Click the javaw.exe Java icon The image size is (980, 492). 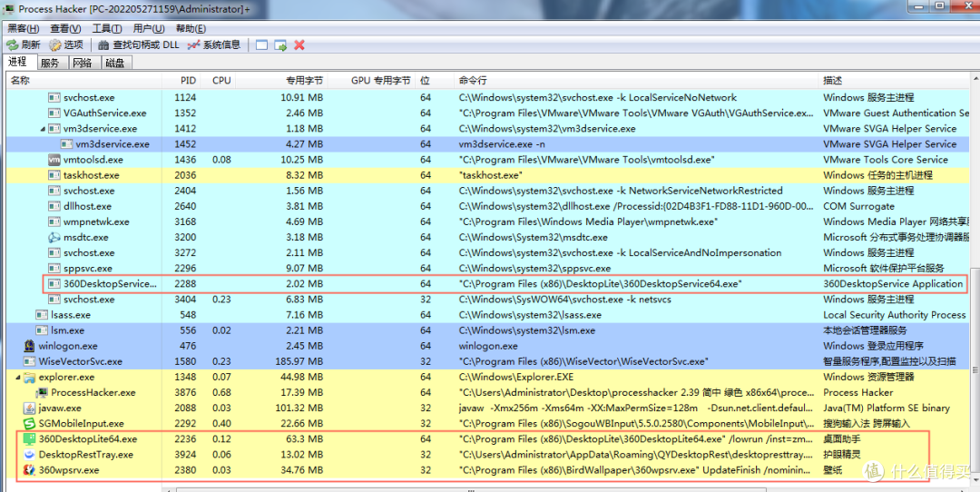coord(29,408)
